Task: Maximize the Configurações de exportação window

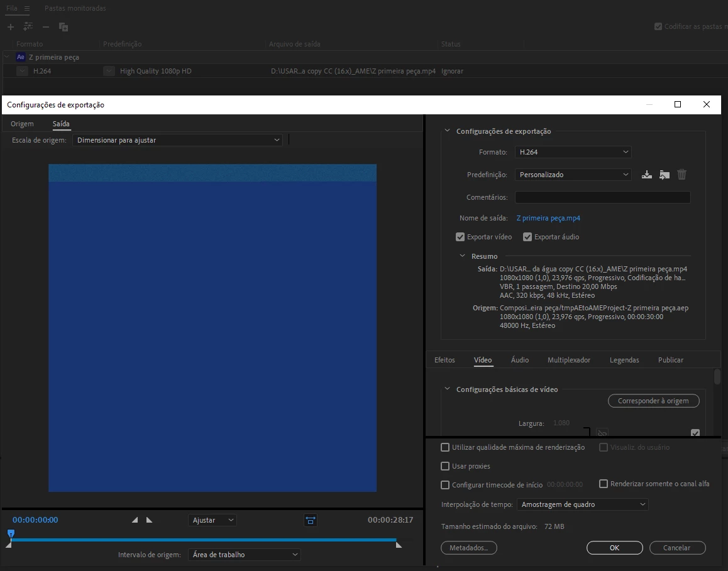Action: (x=678, y=104)
